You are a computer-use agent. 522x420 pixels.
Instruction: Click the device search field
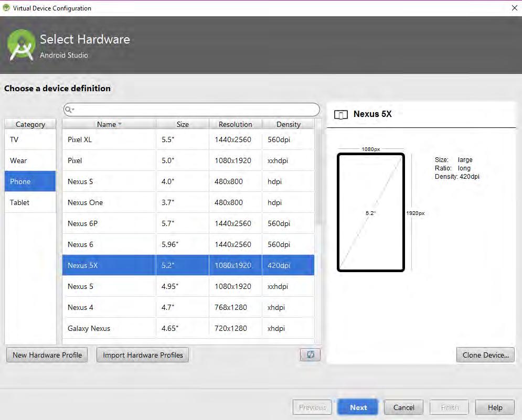(192, 110)
